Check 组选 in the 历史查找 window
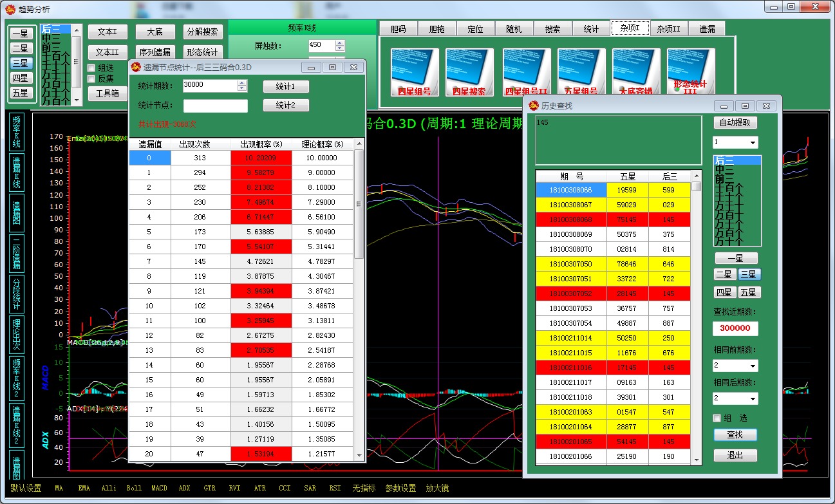 point(717,418)
